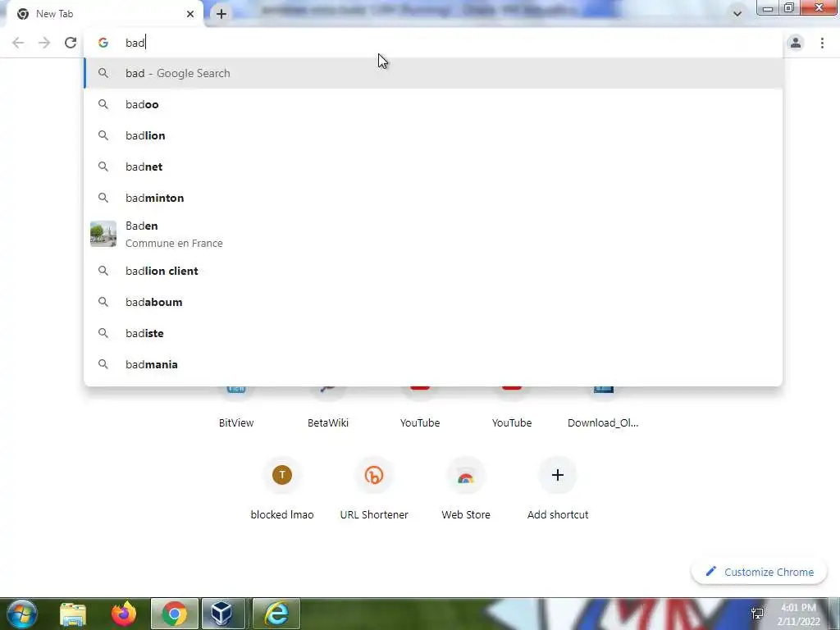Pick the 'badminton' suggestion
Viewport: 840px width, 630px height.
pos(433,198)
